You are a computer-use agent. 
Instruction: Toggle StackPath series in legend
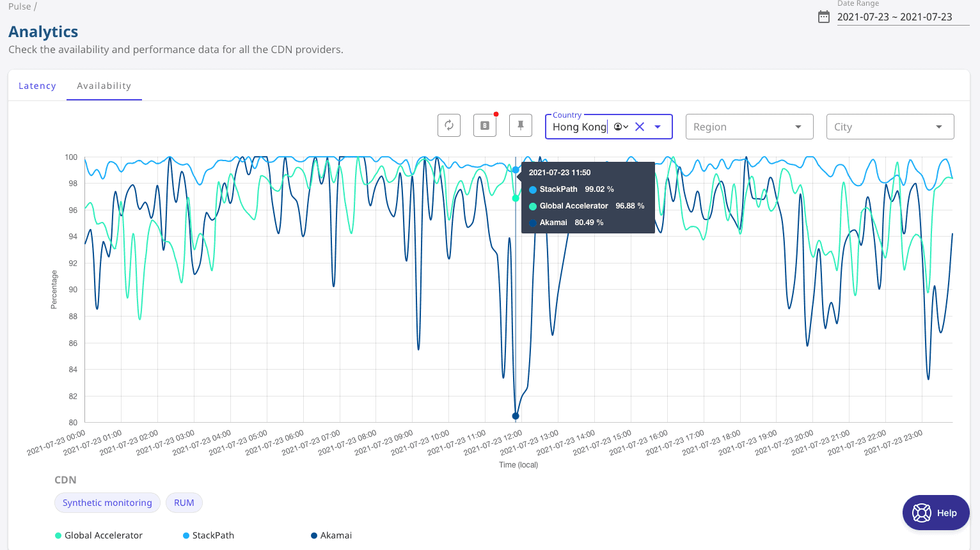[x=209, y=535]
